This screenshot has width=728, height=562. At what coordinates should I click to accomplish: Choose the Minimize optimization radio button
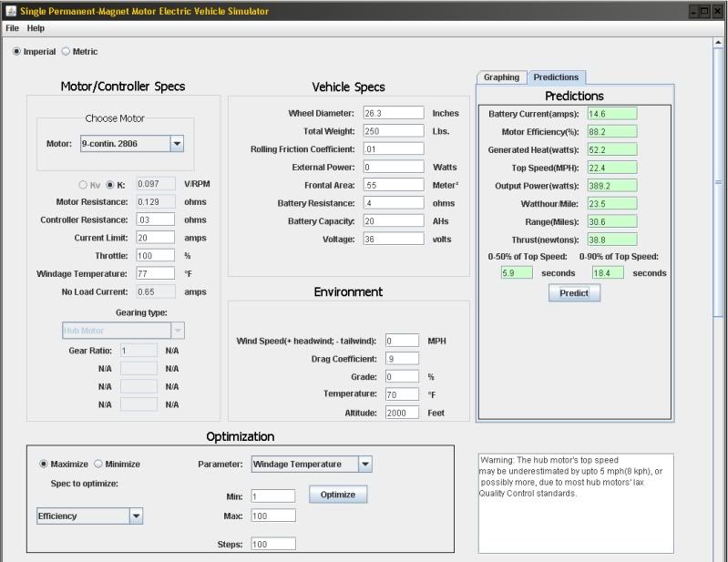click(x=98, y=465)
